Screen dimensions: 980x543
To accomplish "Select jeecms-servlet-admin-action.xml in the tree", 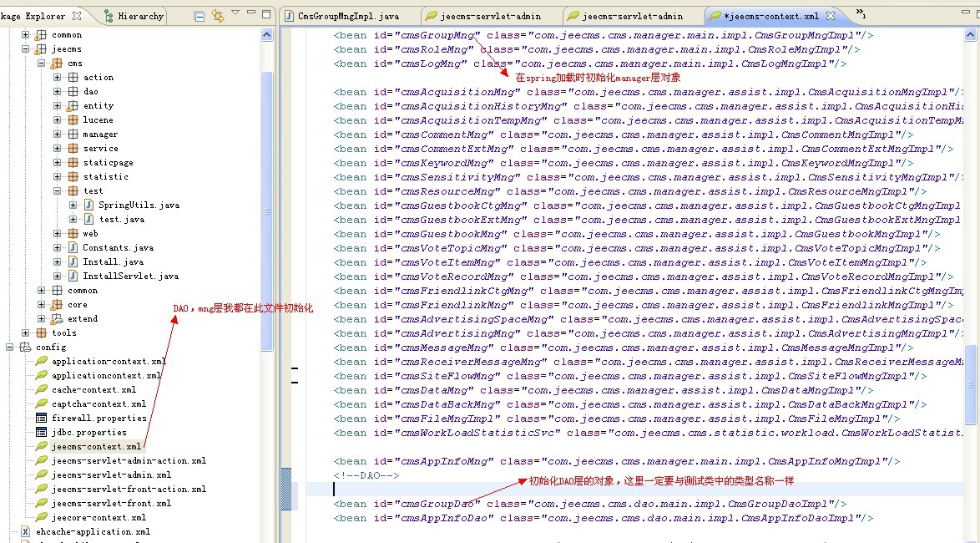I will tap(129, 460).
